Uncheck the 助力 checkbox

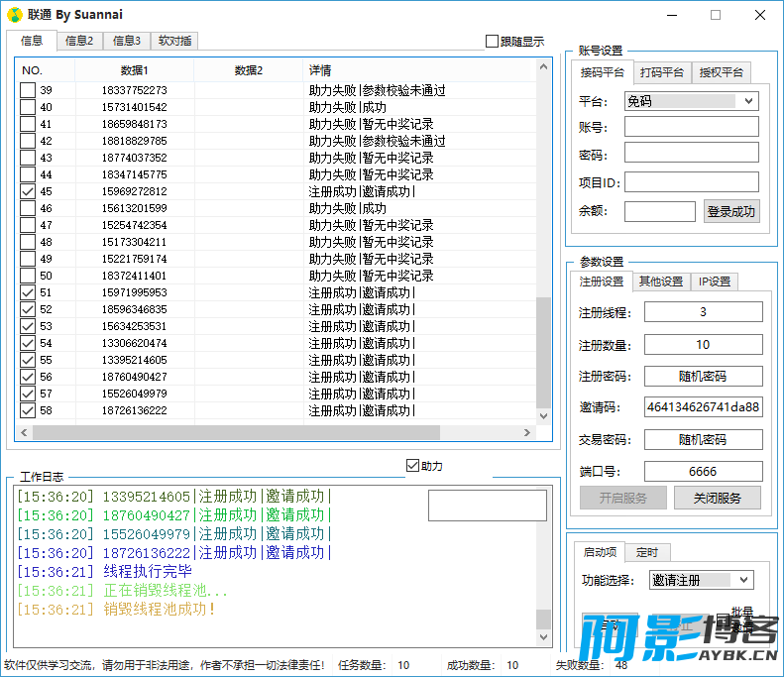[412, 466]
